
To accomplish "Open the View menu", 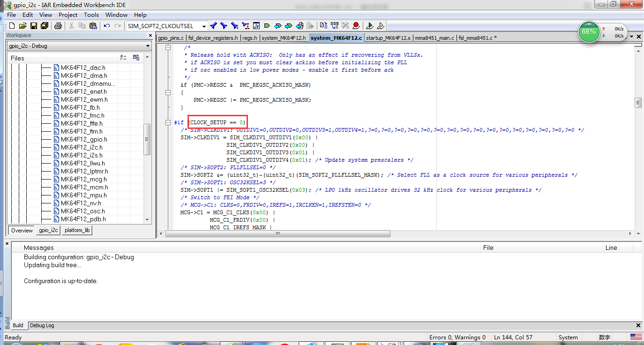I will [x=45, y=15].
